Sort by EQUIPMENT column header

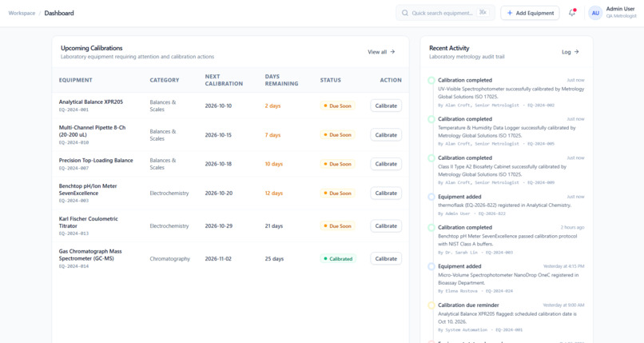click(76, 80)
